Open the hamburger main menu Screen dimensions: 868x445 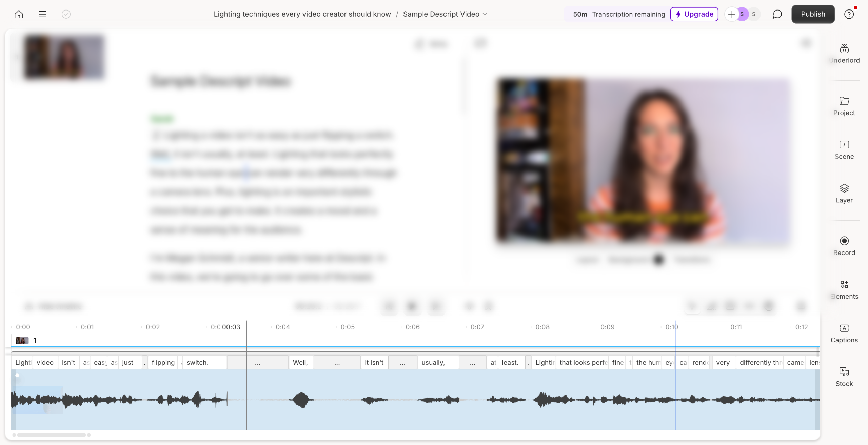42,14
